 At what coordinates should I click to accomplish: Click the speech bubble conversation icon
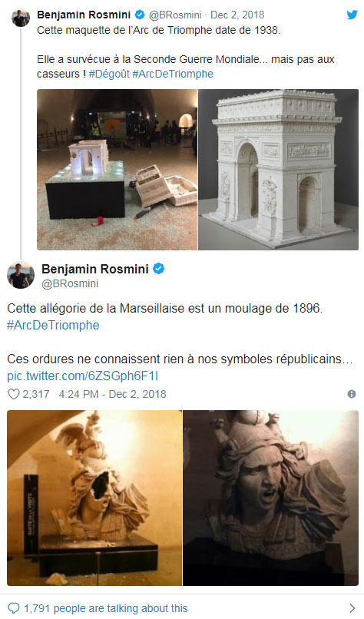point(14,608)
